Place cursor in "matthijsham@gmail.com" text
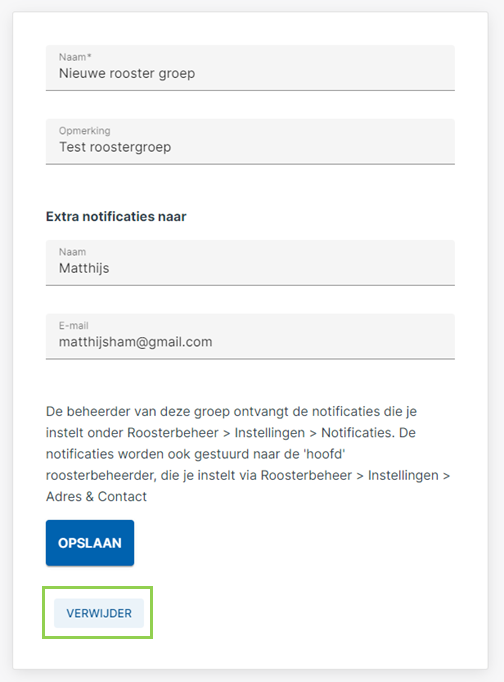This screenshot has height=682, width=504. [136, 342]
